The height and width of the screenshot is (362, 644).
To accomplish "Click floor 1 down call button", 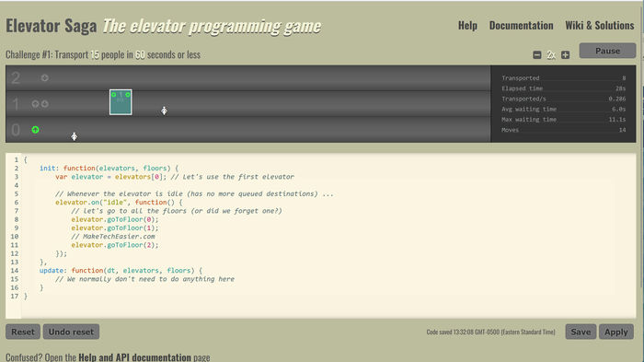I will pyautogui.click(x=45, y=104).
